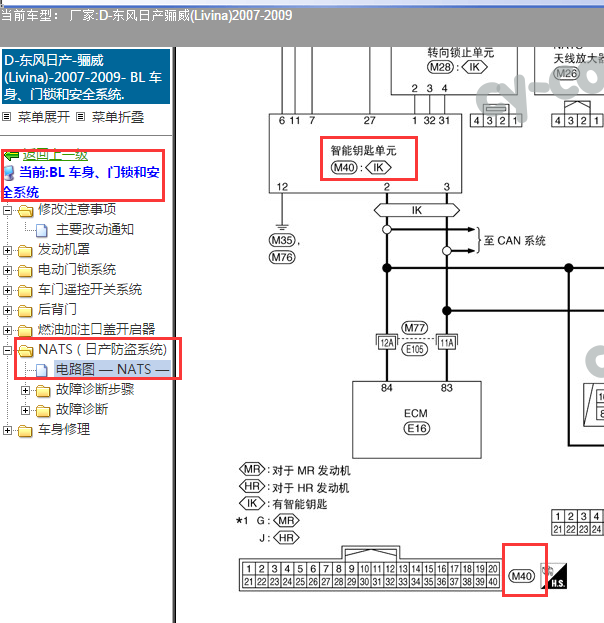Click the blue icon beside 当前:BL

click(9, 173)
